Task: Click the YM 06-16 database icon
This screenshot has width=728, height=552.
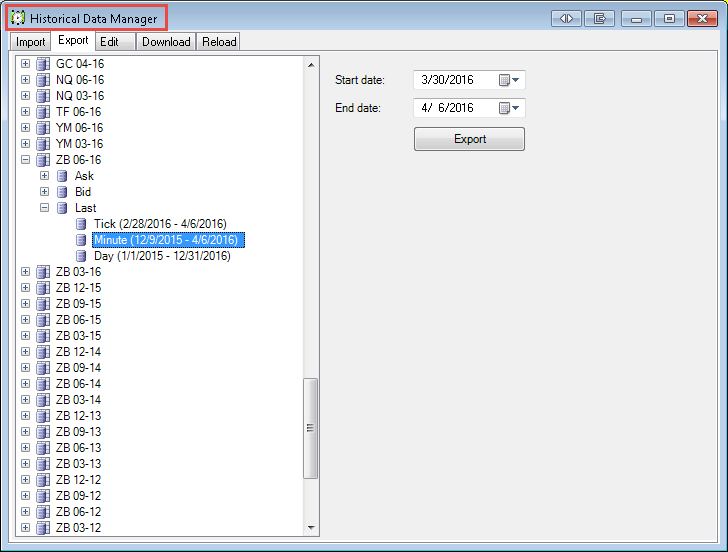Action: tap(43, 128)
